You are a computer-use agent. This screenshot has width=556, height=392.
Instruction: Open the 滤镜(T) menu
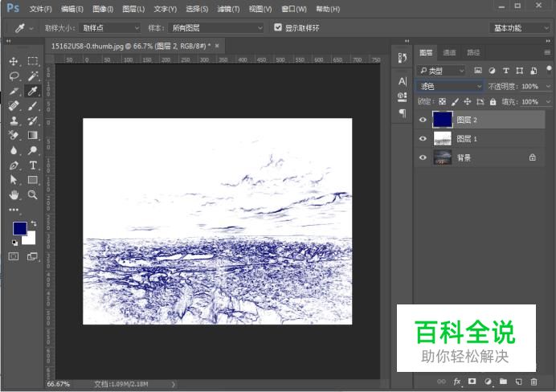(x=229, y=9)
